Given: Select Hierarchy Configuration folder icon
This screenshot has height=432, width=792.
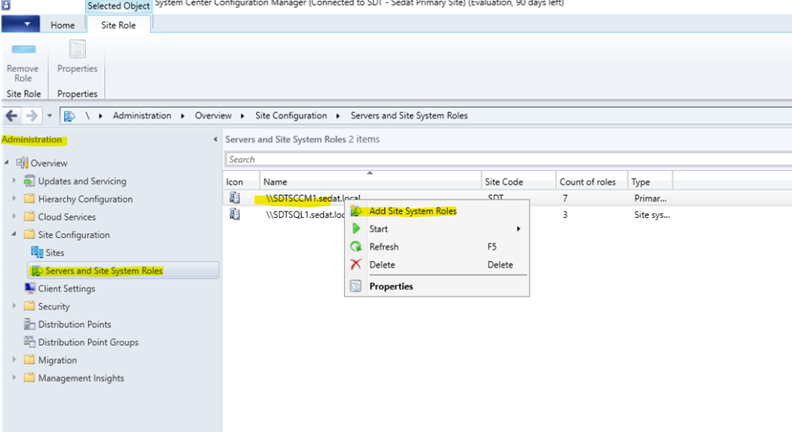Looking at the screenshot, I should coord(29,199).
